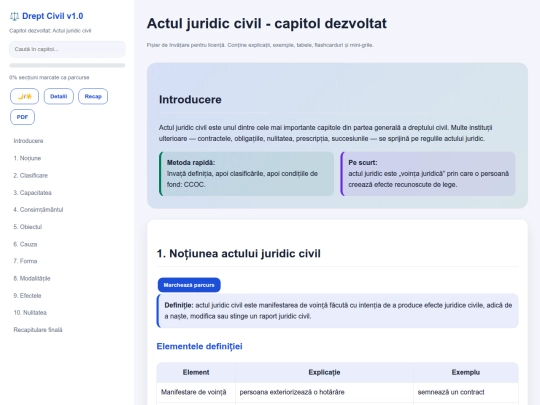Click the Introducere card heading
The width and height of the screenshot is (540, 405).
pos(190,100)
